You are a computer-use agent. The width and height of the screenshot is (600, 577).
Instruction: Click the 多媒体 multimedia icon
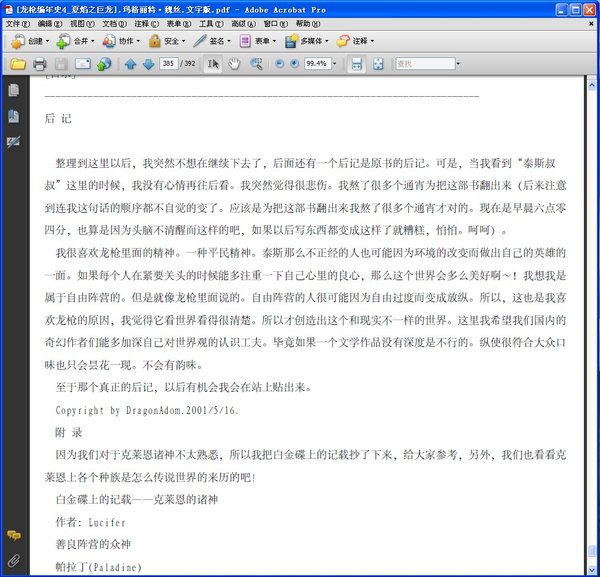click(291, 41)
